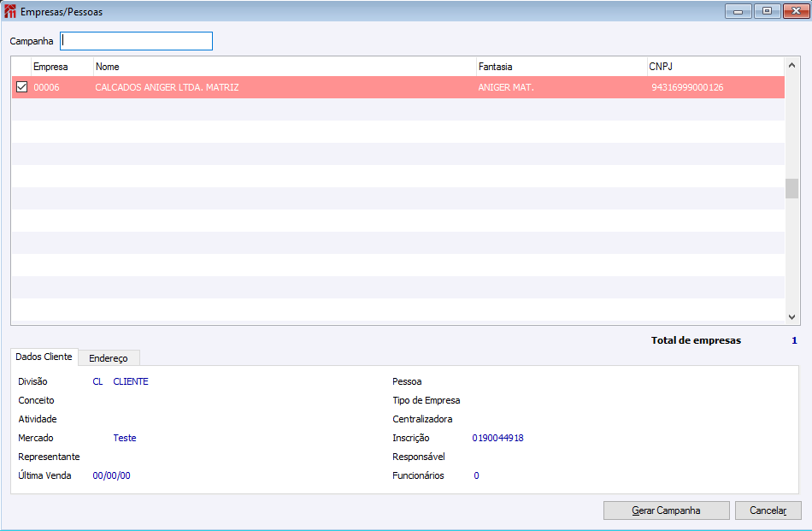Click the list scrollbar down arrow
The height and width of the screenshot is (531, 812).
pyautogui.click(x=791, y=317)
